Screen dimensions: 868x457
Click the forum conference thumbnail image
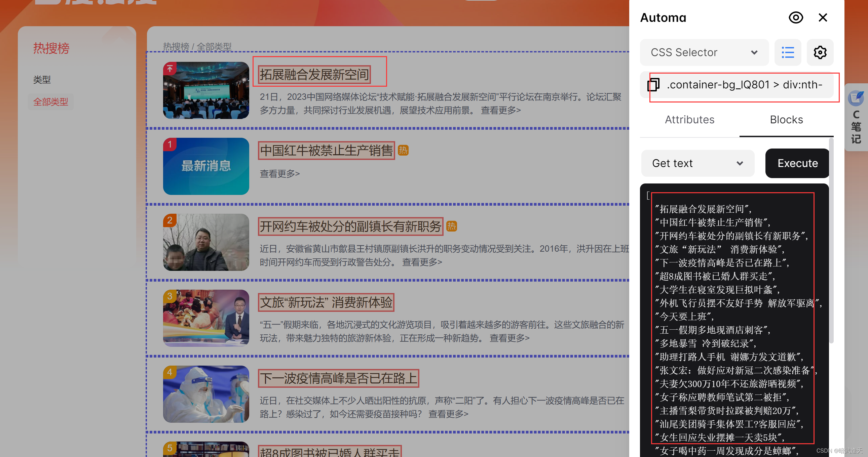click(x=206, y=90)
